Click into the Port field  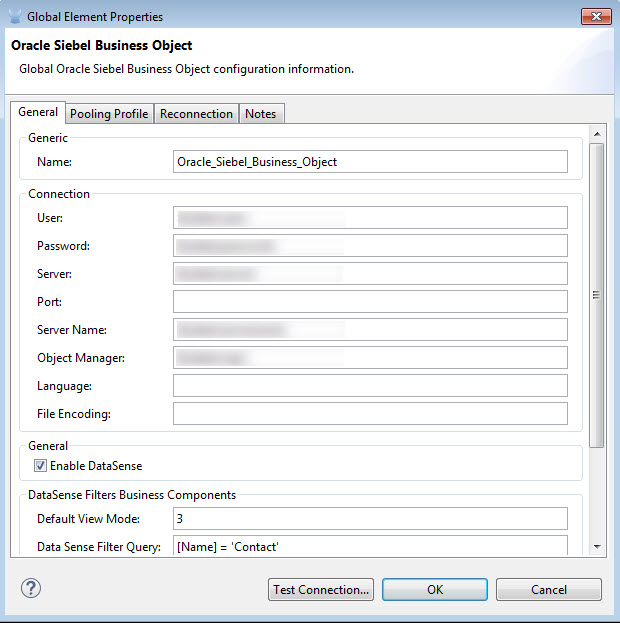[370, 302]
